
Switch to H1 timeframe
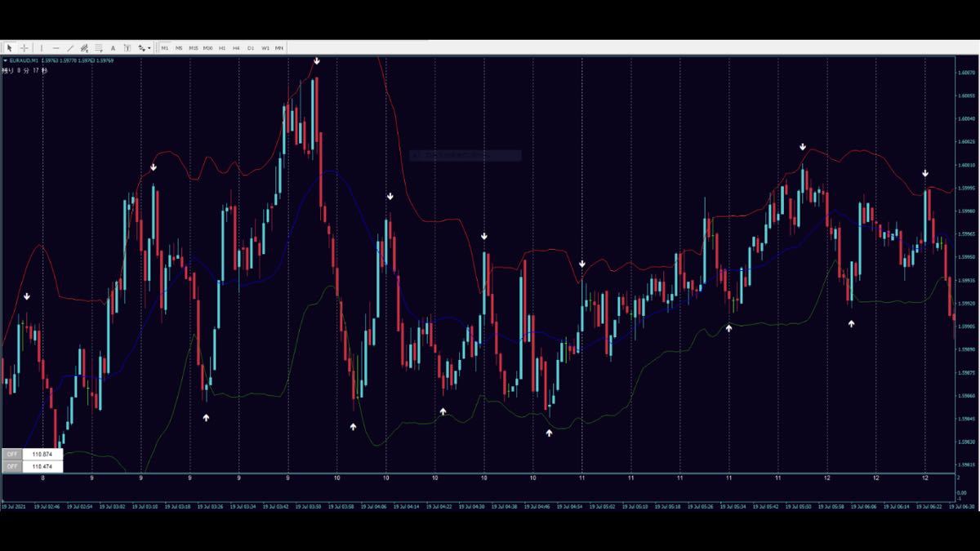coord(222,48)
